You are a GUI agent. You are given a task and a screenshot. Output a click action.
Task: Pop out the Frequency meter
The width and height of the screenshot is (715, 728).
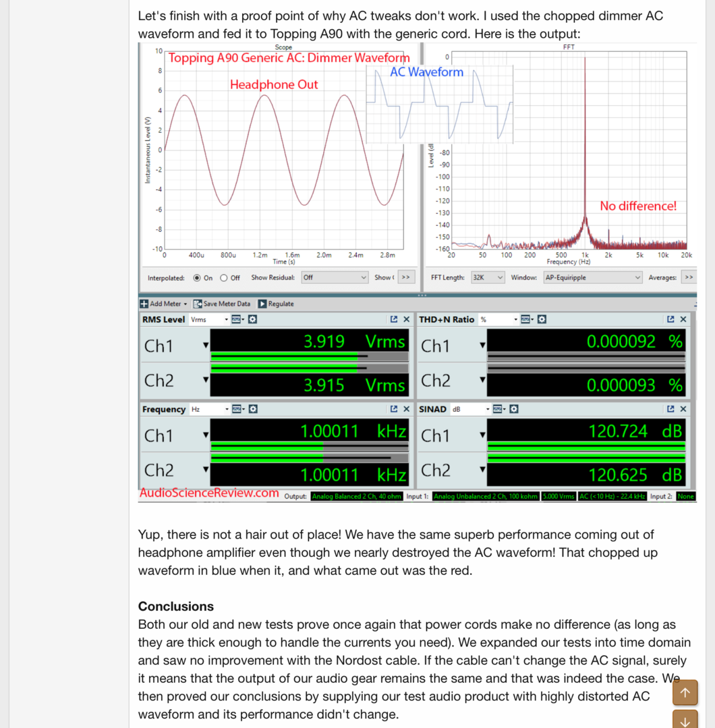394,409
